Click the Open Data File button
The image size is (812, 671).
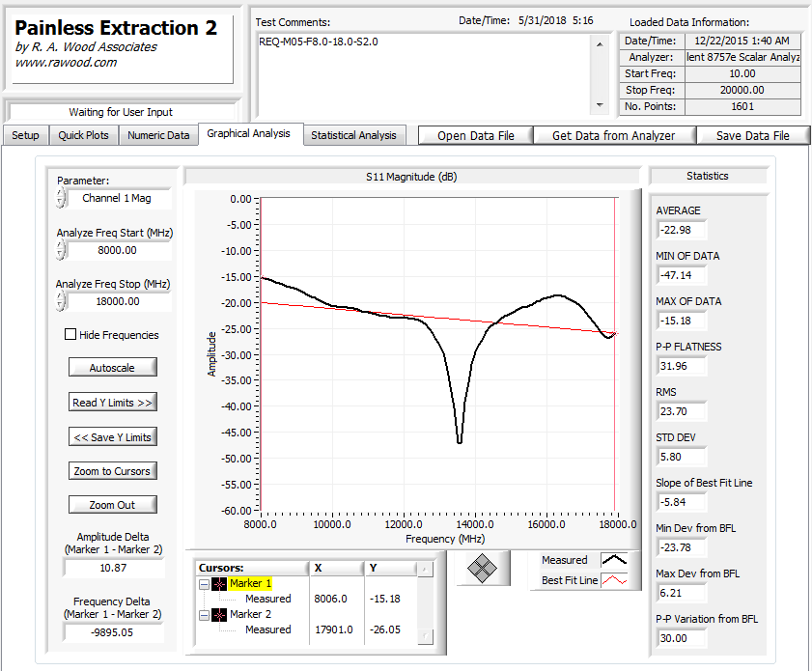[x=476, y=136]
